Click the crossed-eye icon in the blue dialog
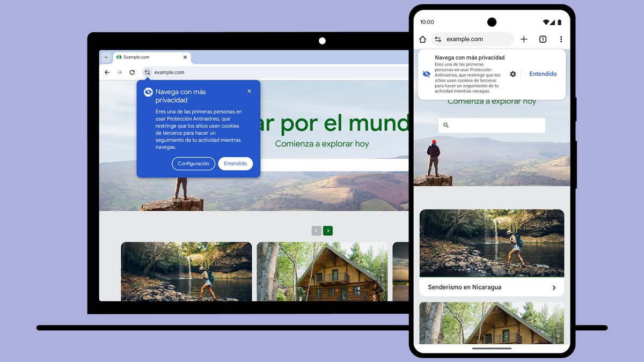The height and width of the screenshot is (362, 644). tap(148, 92)
